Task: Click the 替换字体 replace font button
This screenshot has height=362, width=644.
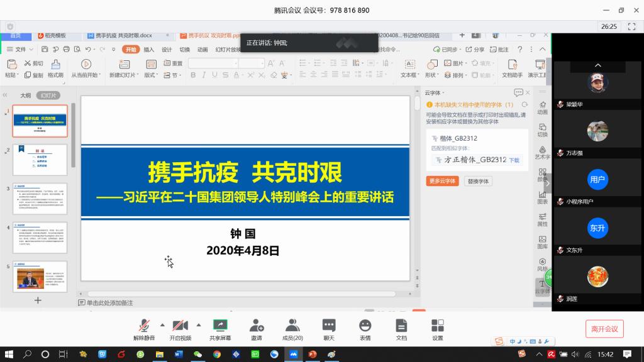Action: (x=479, y=181)
